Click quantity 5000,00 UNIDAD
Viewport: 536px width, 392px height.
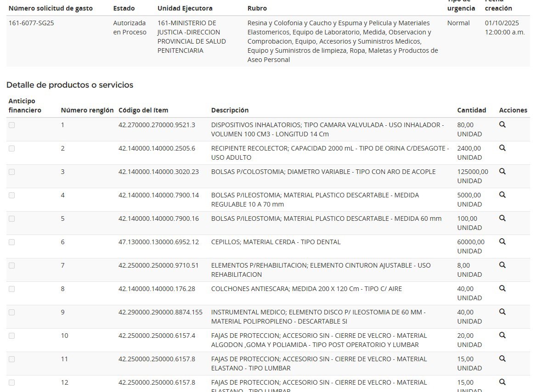click(x=469, y=200)
